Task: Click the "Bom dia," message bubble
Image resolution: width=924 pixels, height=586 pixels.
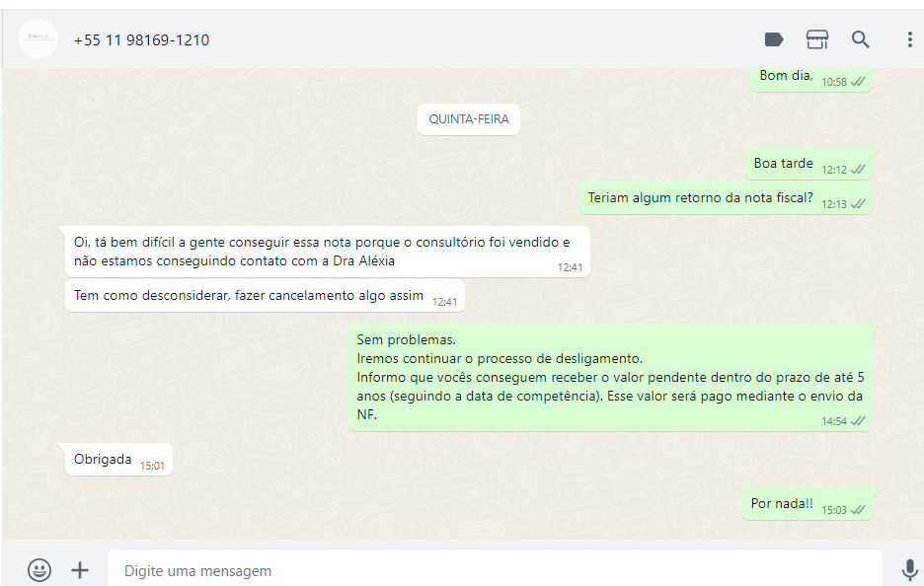Action: (x=811, y=80)
